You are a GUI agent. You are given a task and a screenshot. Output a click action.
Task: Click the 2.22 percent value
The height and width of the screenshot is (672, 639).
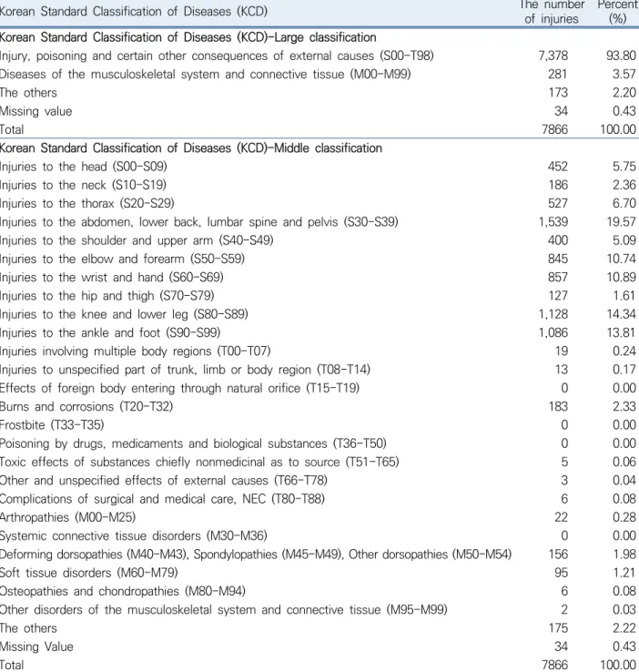624,627
